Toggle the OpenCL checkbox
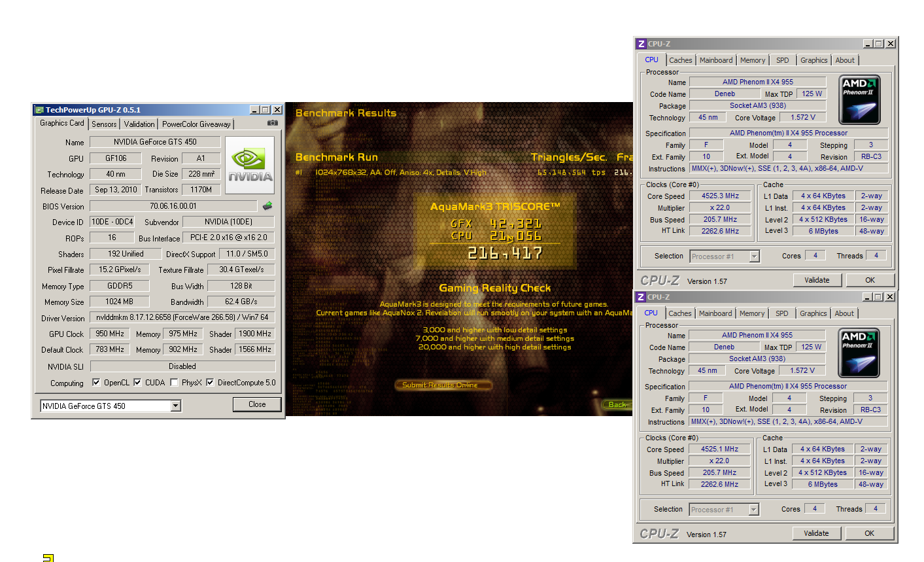The image size is (924, 562). coord(96,383)
